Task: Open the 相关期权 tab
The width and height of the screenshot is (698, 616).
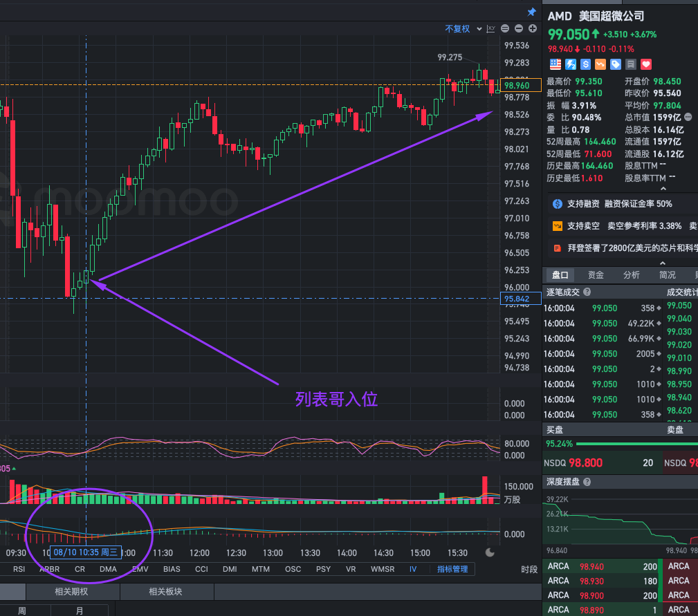Action: pos(72,592)
